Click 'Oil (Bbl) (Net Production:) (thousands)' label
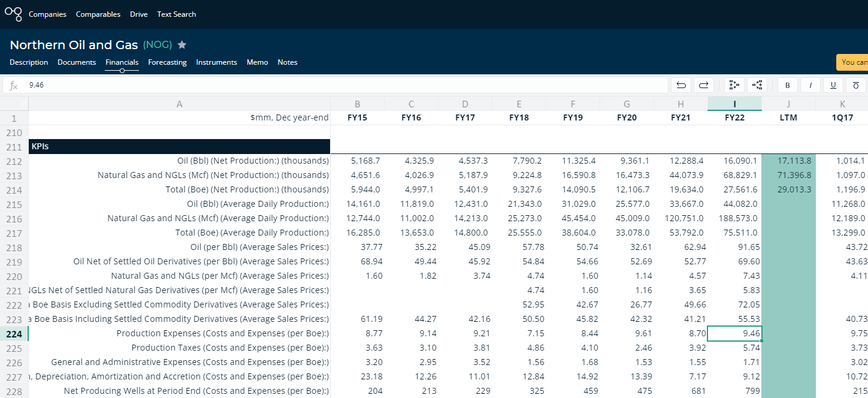 pos(253,161)
